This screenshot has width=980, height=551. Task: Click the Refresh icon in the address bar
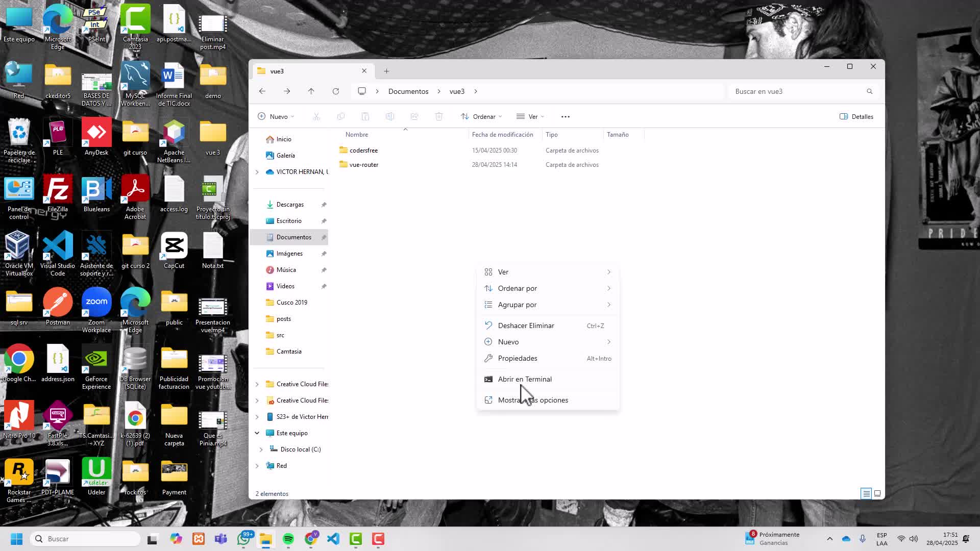335,91
